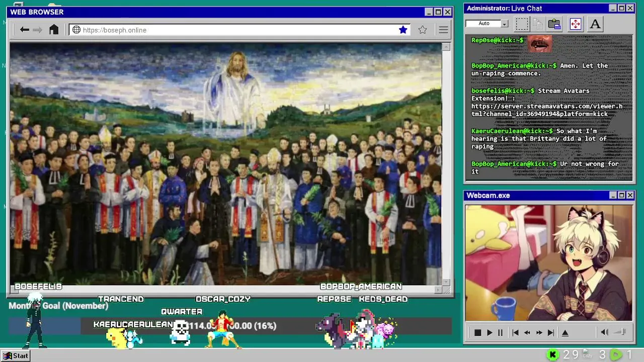Close the Live Chat window
Screen dimensions: 644x362
point(630,8)
